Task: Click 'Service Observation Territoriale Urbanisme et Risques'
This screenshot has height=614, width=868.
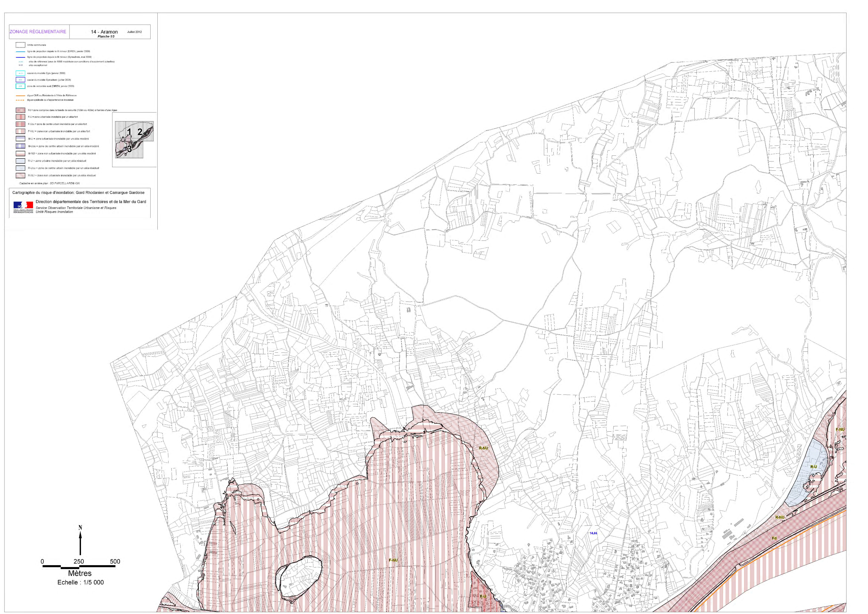Action: [76, 208]
